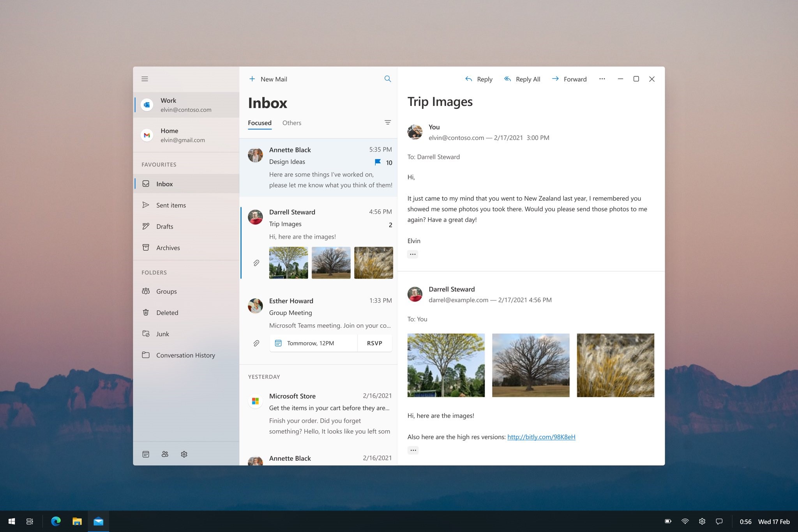
Task: Click the Forward arrow icon
Action: (555, 79)
